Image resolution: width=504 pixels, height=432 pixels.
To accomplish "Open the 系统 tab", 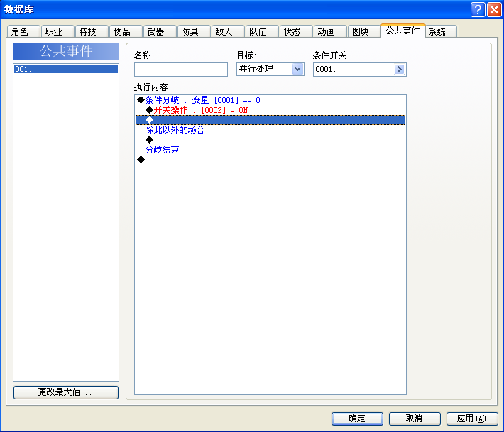I will tap(441, 31).
